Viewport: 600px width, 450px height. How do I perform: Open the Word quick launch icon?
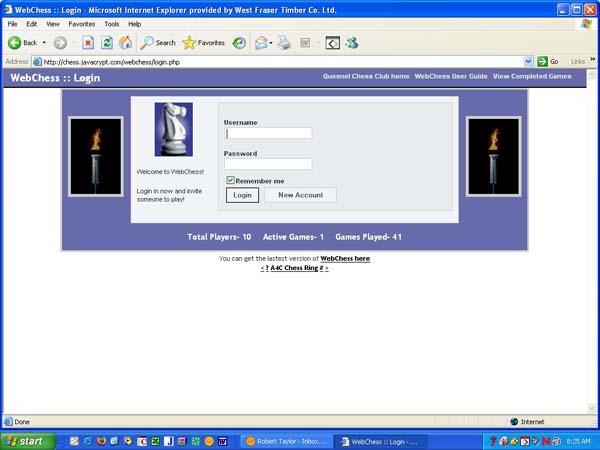pos(223,441)
